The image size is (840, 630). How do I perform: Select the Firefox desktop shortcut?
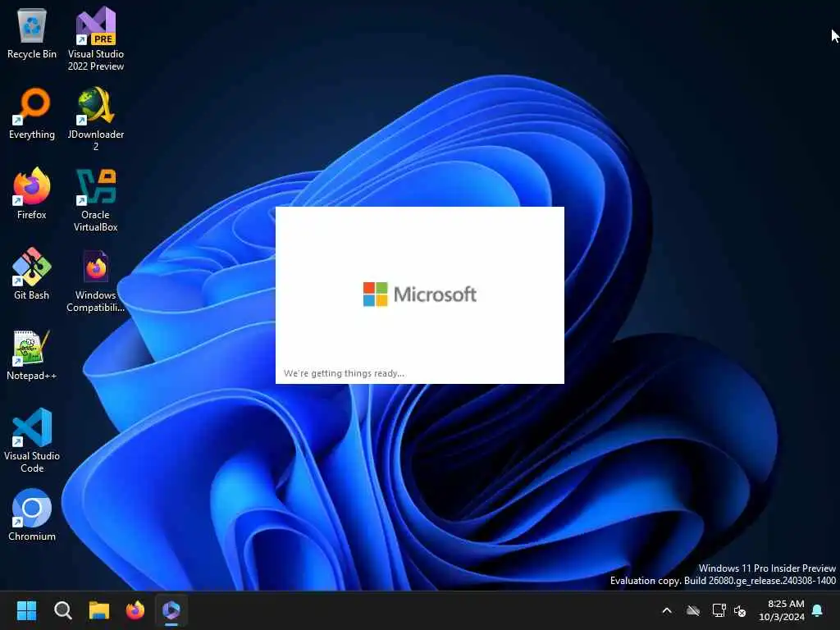[32, 194]
